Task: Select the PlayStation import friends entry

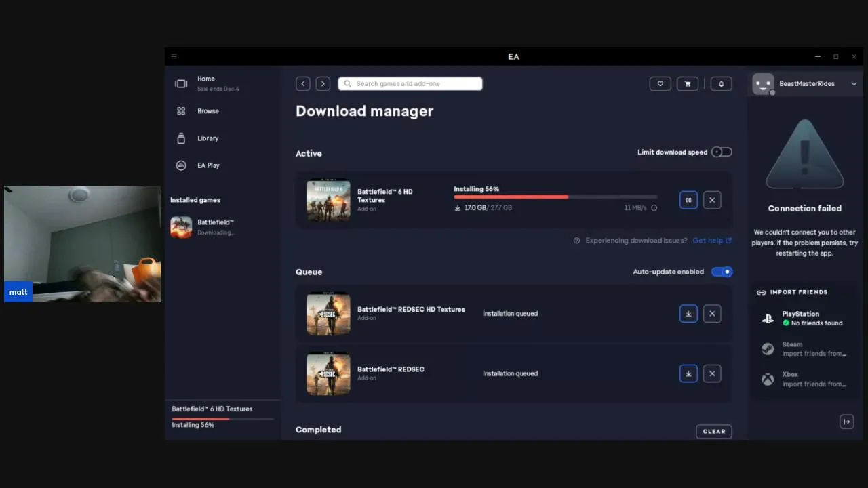Action: [x=804, y=318]
